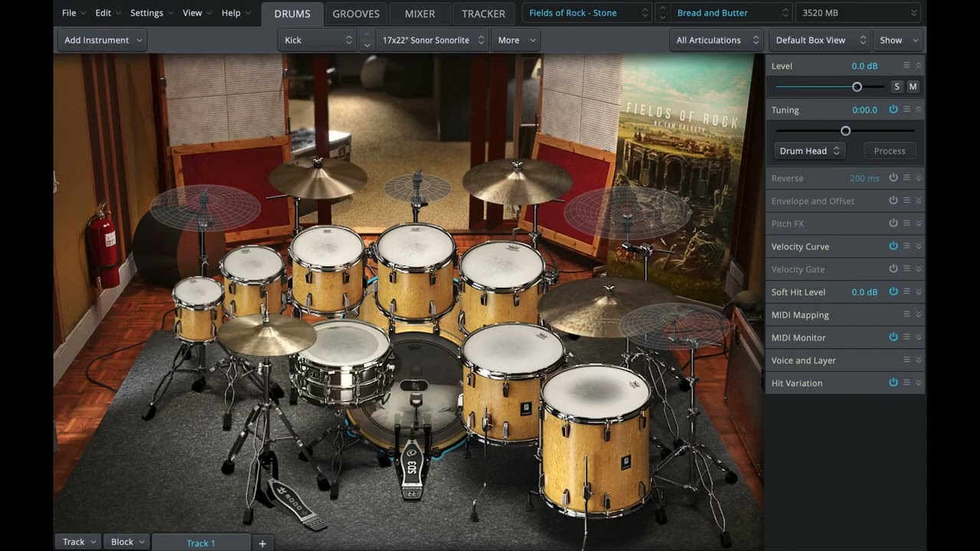Open the Bread and Butter preset selector
The height and width of the screenshot is (551, 980).
click(731, 13)
